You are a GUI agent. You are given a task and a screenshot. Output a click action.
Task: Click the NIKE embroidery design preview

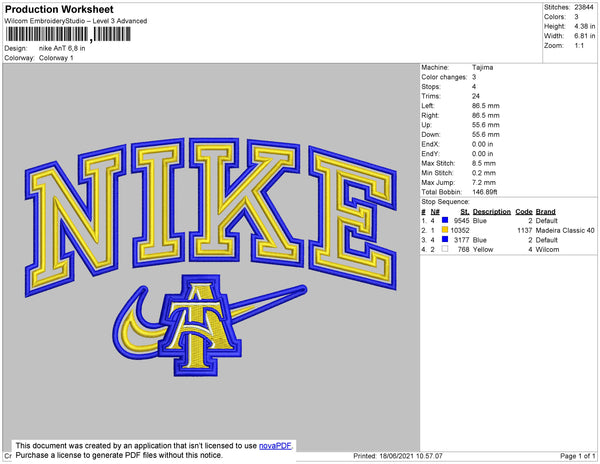click(x=211, y=216)
